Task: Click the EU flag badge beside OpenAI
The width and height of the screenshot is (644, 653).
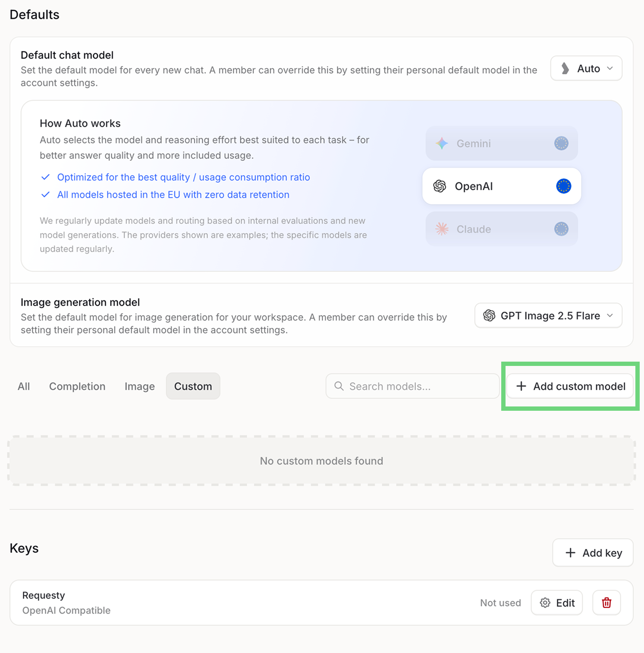Action: [563, 186]
